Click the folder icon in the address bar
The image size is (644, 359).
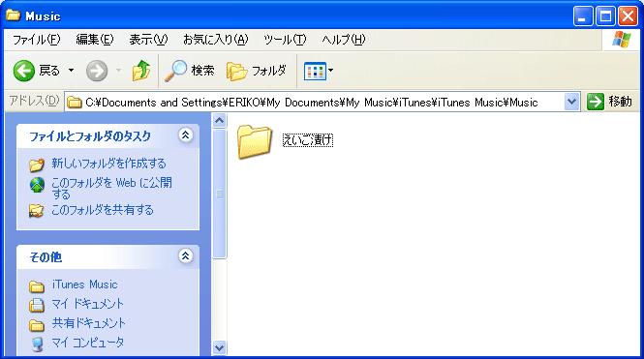coord(74,103)
